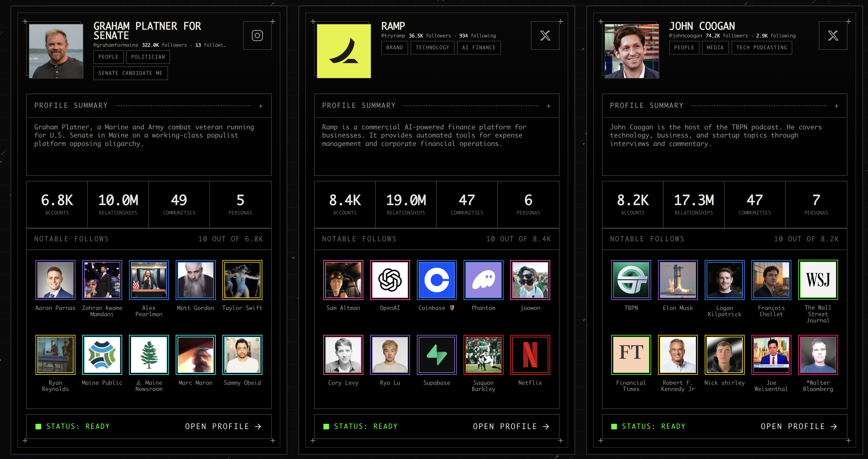This screenshot has width=868, height=459.
Task: Open Elon Musk avatar
Action: (x=678, y=280)
